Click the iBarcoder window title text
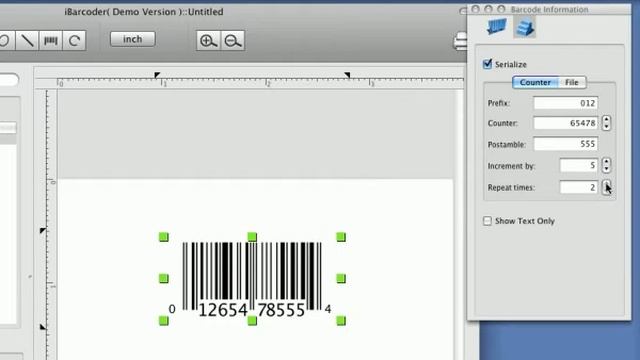This screenshot has height=360, width=640. point(144,12)
